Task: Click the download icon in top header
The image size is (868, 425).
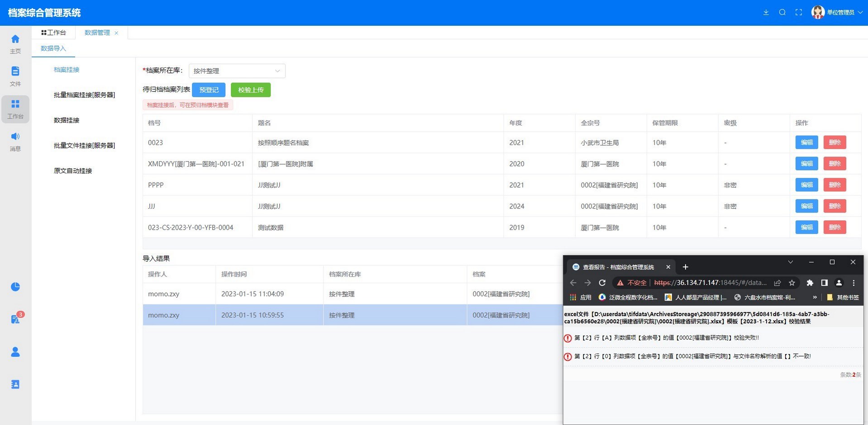Action: click(x=766, y=13)
